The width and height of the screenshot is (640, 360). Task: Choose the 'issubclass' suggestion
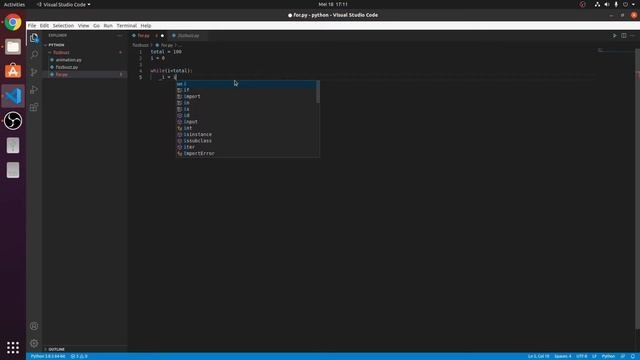click(246, 141)
